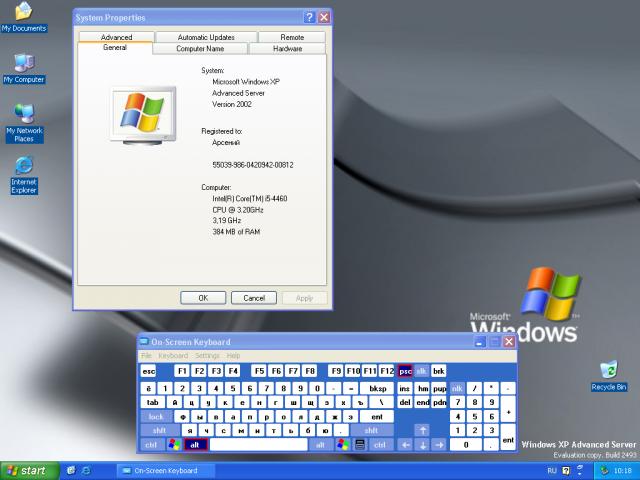Open the Settings menu in On-Screen Keyboard
This screenshot has height=480, width=640.
coord(207,356)
